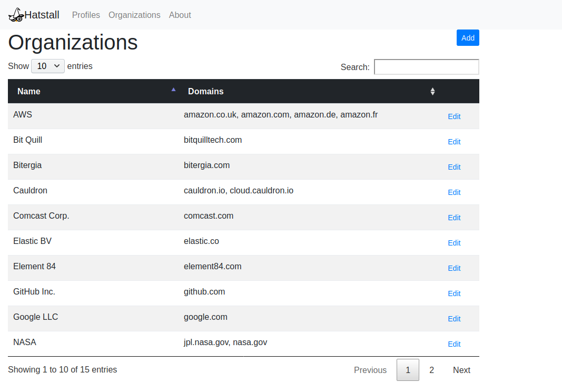562x392 pixels.
Task: Select the Element 84 name cell
Action: pyautogui.click(x=93, y=268)
